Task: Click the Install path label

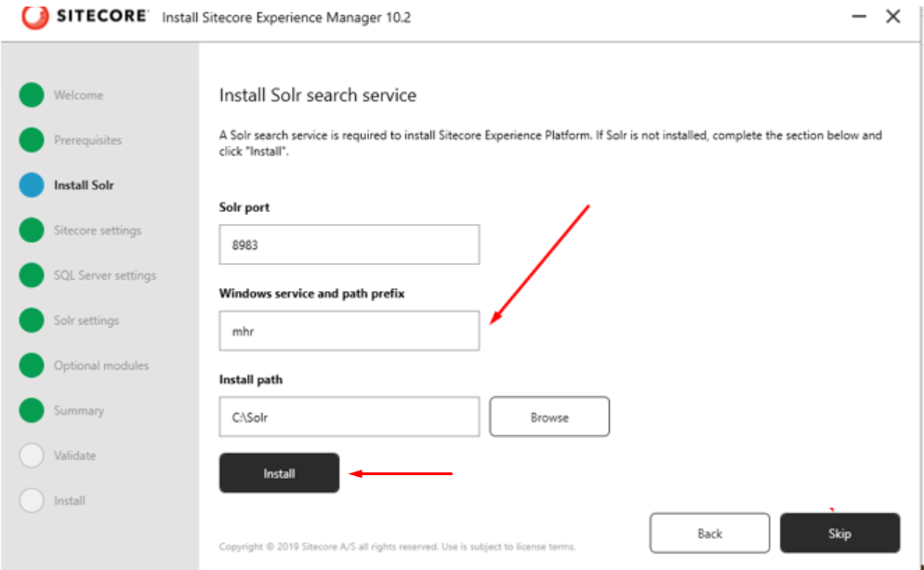Action: tap(250, 379)
